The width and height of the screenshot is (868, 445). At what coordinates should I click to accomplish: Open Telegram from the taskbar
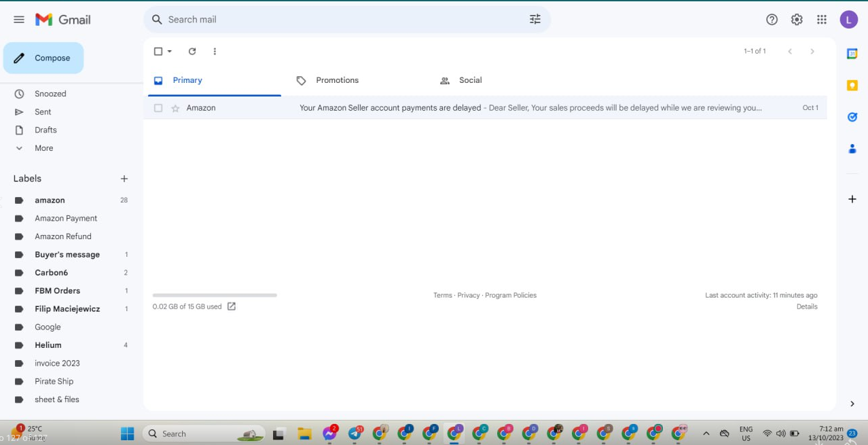click(x=357, y=433)
